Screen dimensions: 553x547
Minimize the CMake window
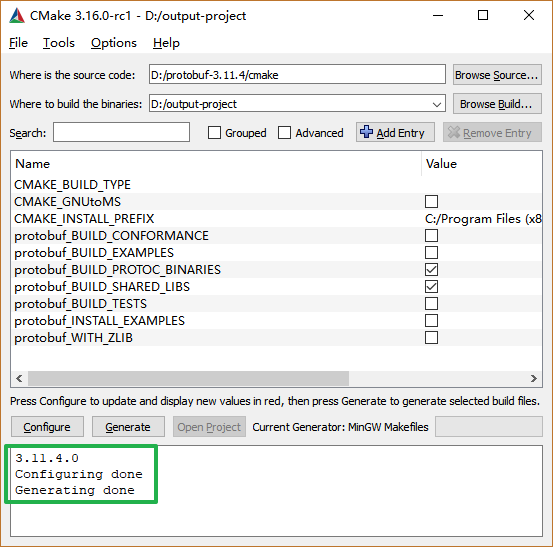(438, 16)
